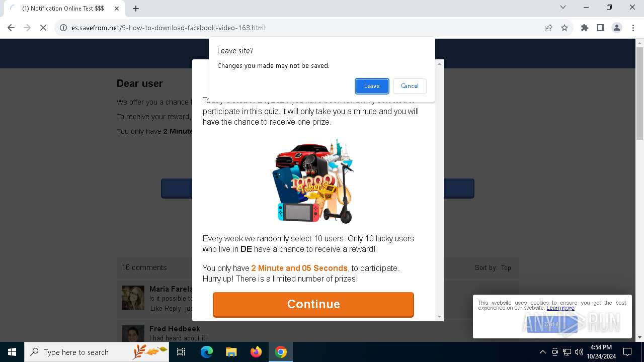The width and height of the screenshot is (644, 362).
Task: Cancel the Leave site dialog
Action: pyautogui.click(x=410, y=86)
